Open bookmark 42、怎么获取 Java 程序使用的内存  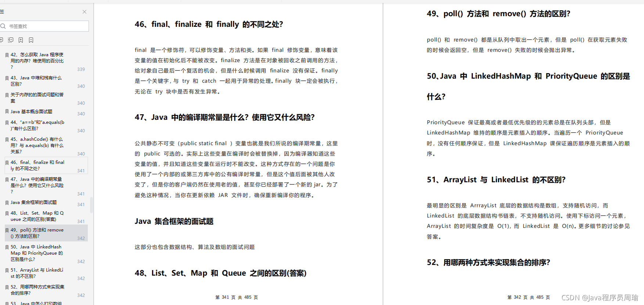point(46,61)
